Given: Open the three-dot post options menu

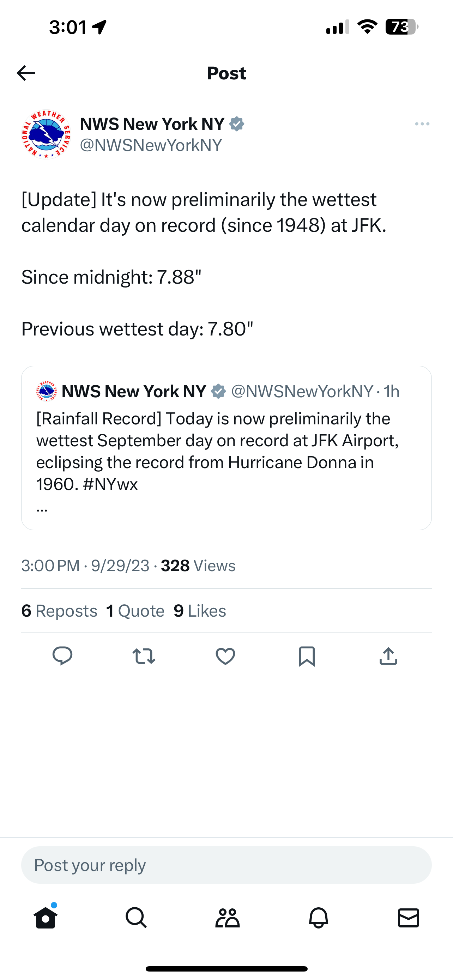Looking at the screenshot, I should [x=422, y=124].
